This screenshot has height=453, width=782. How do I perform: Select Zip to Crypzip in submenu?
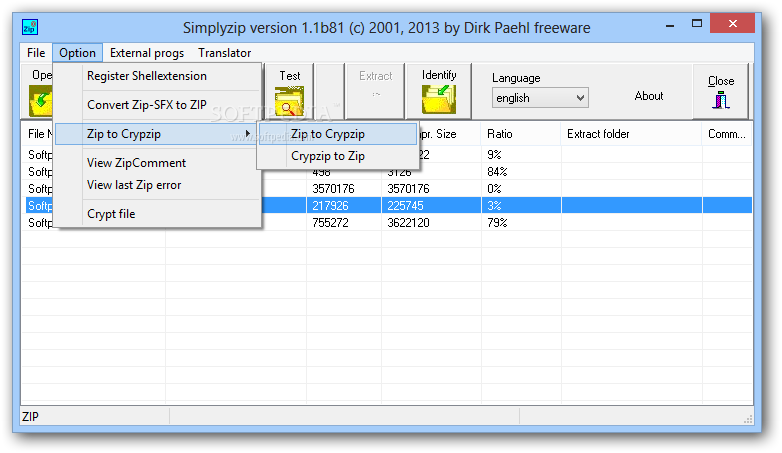338,134
